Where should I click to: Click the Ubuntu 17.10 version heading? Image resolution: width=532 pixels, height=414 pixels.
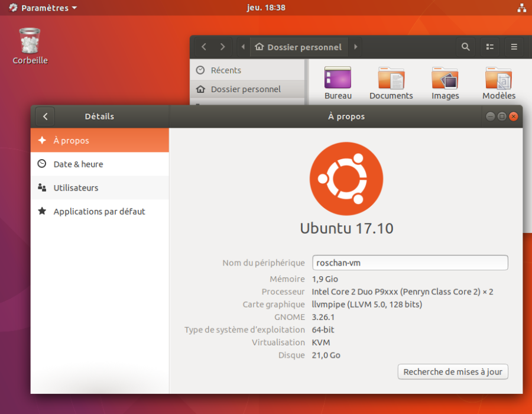[x=346, y=228]
